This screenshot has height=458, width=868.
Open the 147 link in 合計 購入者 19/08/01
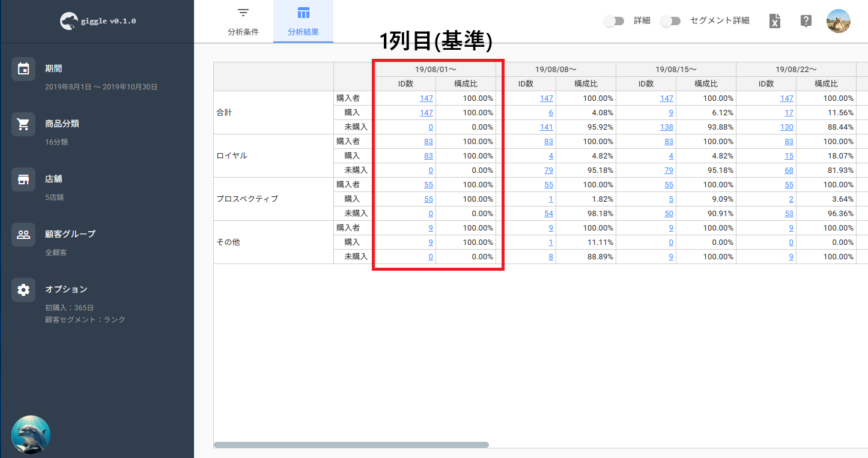pyautogui.click(x=426, y=98)
